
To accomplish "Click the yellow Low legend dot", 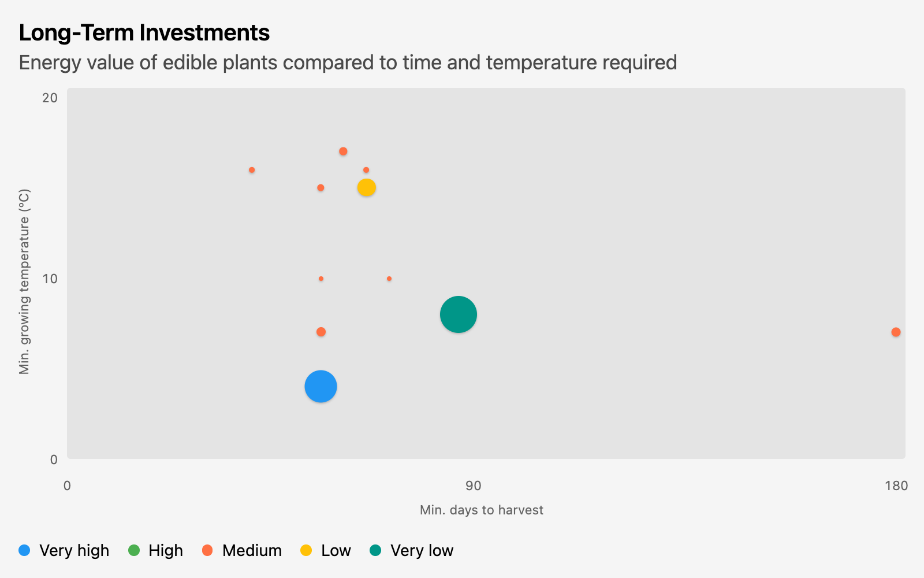I will pyautogui.click(x=306, y=550).
